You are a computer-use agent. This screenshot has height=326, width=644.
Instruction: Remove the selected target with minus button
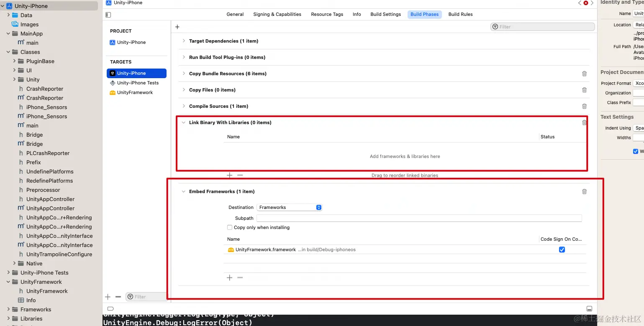click(118, 297)
